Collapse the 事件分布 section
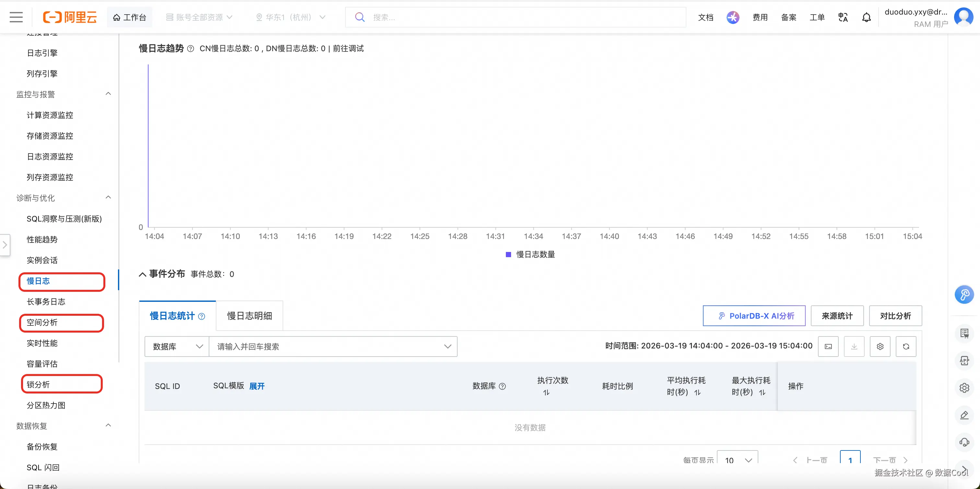 143,275
